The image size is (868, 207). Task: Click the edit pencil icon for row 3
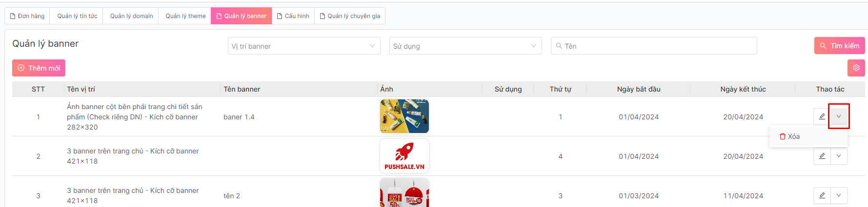pos(822,195)
